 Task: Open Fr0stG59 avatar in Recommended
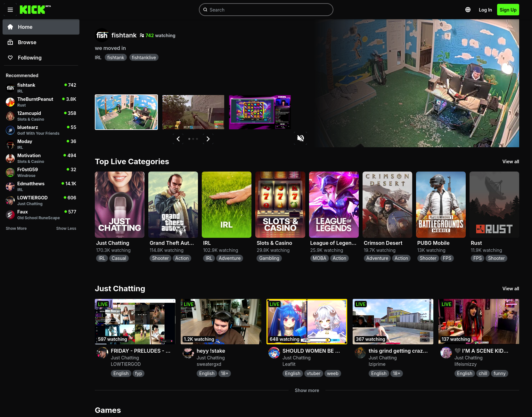pyautogui.click(x=10, y=172)
